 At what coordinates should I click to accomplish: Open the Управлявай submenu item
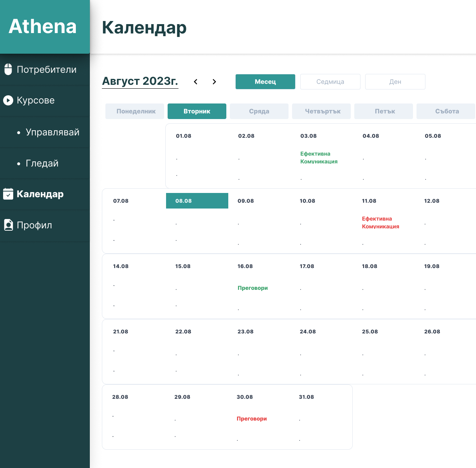coord(52,132)
